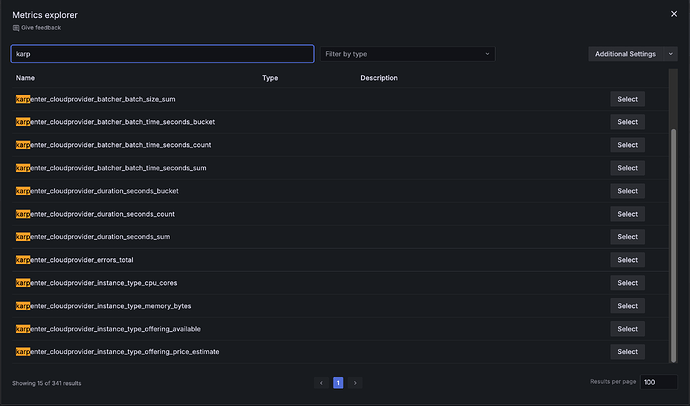Click karpenter_cloudprovider_instance_type_cpu_cores name text

tap(96, 283)
